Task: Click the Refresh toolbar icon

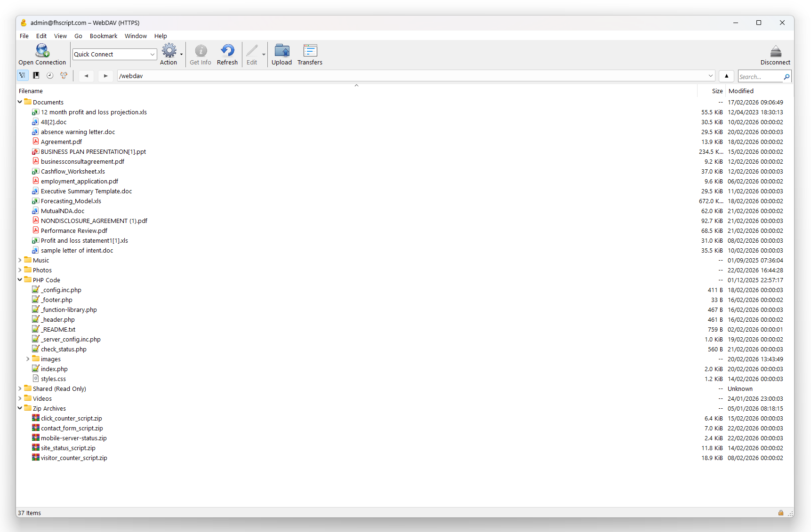Action: tap(227, 51)
